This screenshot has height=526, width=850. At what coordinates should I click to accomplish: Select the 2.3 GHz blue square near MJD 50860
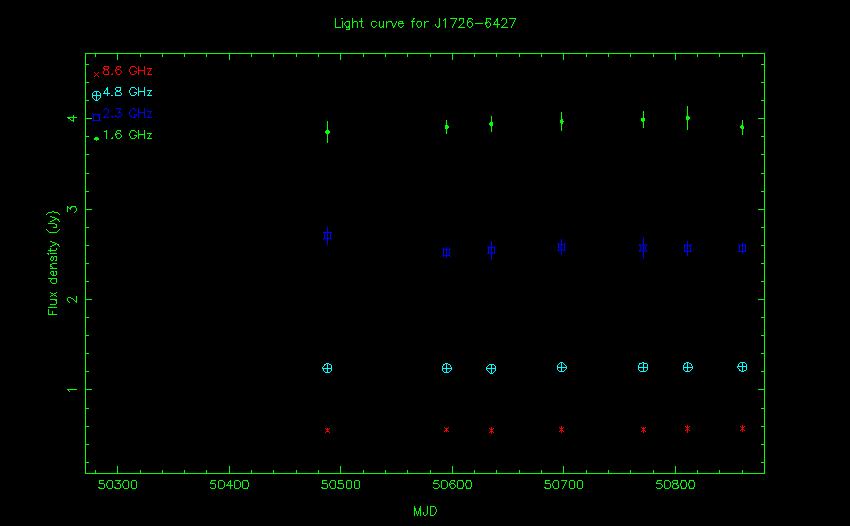[x=742, y=248]
